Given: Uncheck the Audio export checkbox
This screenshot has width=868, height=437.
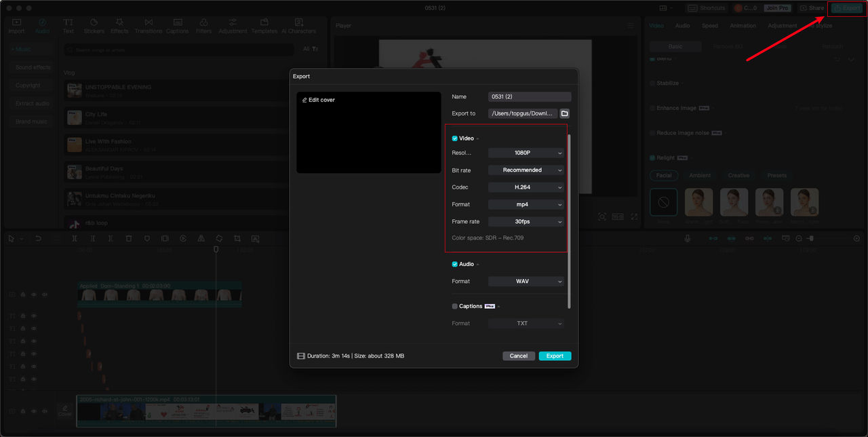Looking at the screenshot, I should (455, 264).
